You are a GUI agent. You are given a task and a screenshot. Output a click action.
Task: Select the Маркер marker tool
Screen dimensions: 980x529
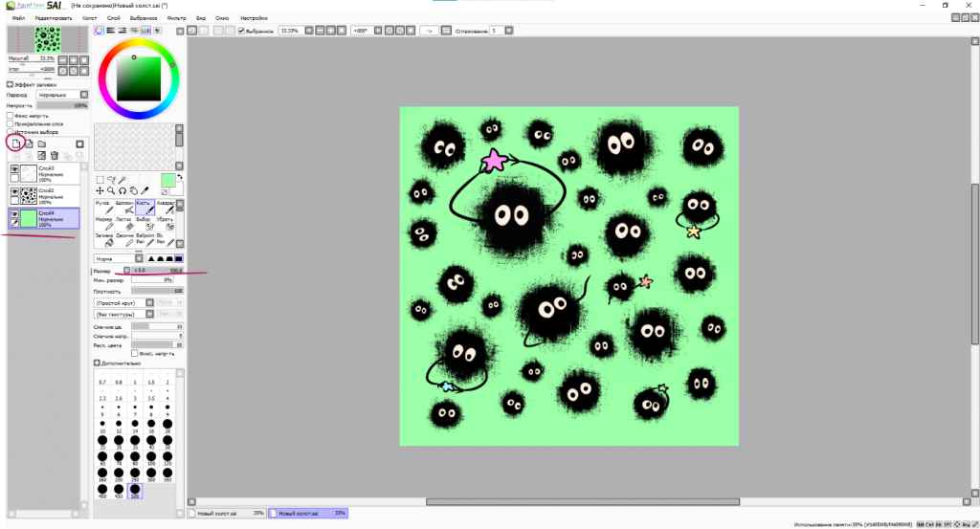(103, 224)
